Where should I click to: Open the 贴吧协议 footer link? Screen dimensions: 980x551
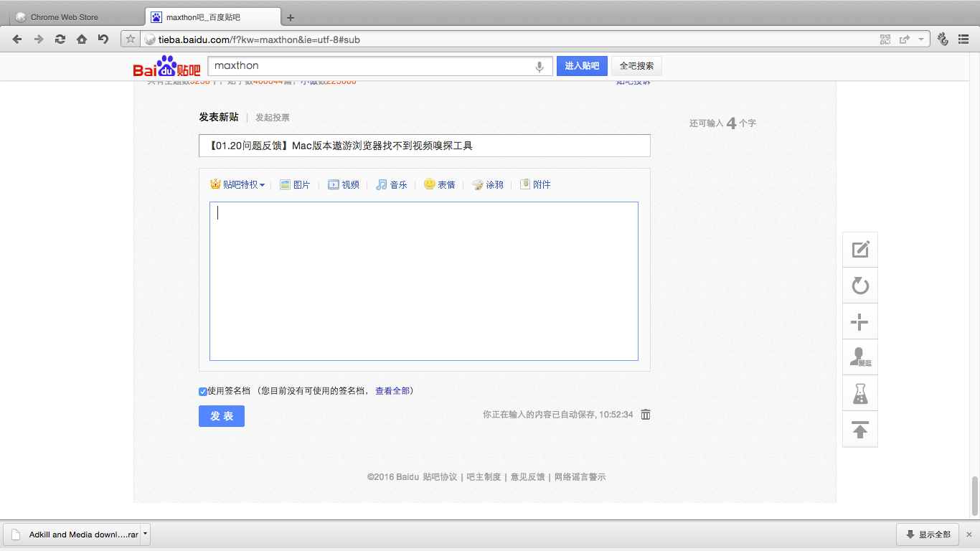click(440, 477)
